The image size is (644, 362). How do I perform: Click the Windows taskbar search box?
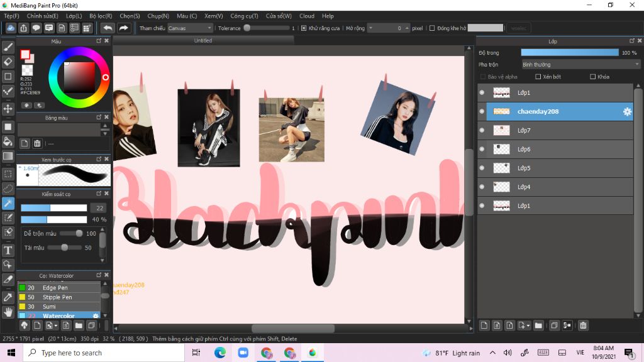click(x=104, y=353)
